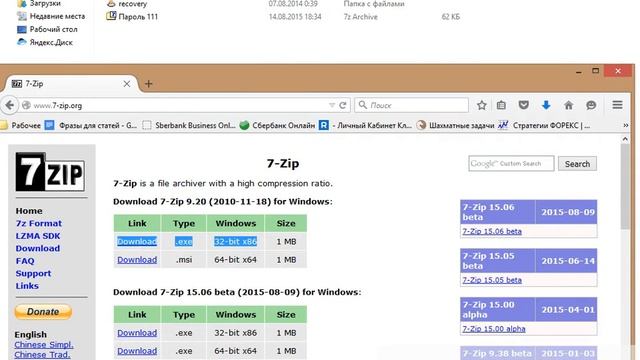Open the "Личный Кабинет Кл..." bookmark
The width and height of the screenshot is (640, 360).
(x=365, y=125)
